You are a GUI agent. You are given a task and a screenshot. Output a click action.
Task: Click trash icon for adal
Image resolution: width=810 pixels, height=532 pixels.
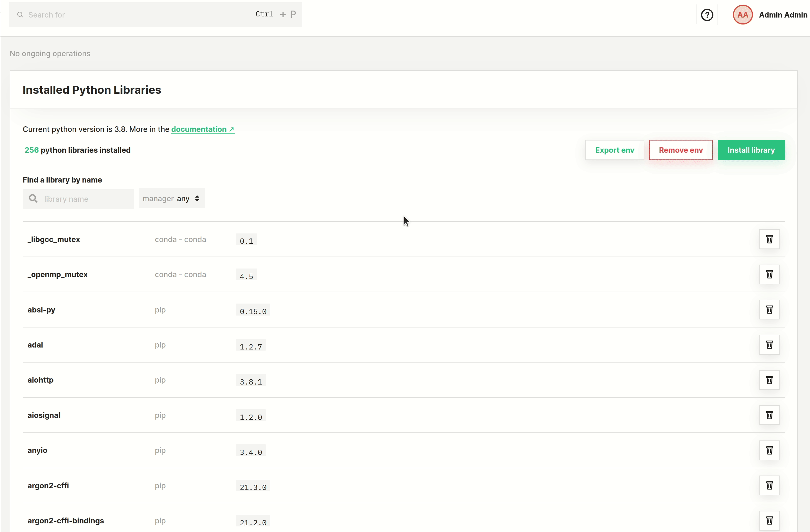769,344
